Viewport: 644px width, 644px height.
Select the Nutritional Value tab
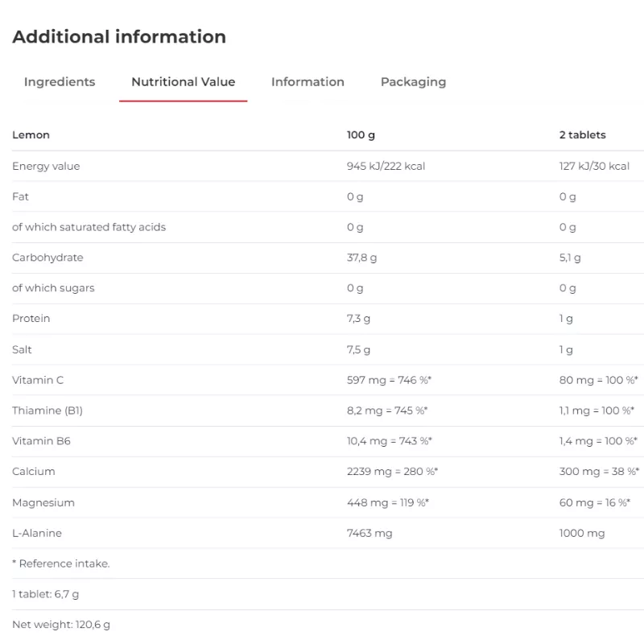coord(183,82)
